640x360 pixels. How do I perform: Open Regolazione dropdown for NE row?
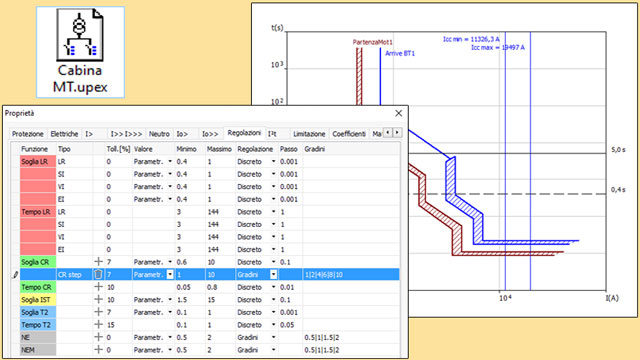point(273,338)
